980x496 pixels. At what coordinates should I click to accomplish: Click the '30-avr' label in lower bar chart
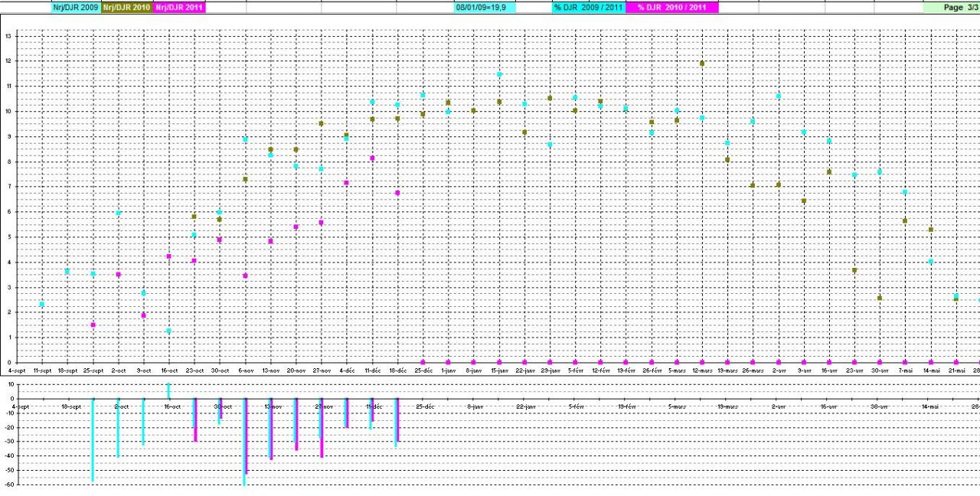[x=880, y=406]
